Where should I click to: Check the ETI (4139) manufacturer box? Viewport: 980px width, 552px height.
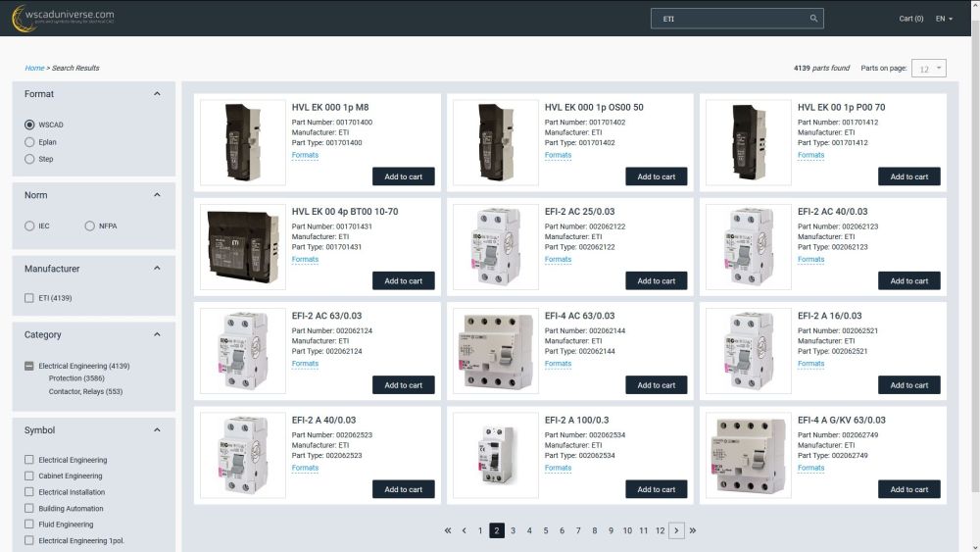29,298
